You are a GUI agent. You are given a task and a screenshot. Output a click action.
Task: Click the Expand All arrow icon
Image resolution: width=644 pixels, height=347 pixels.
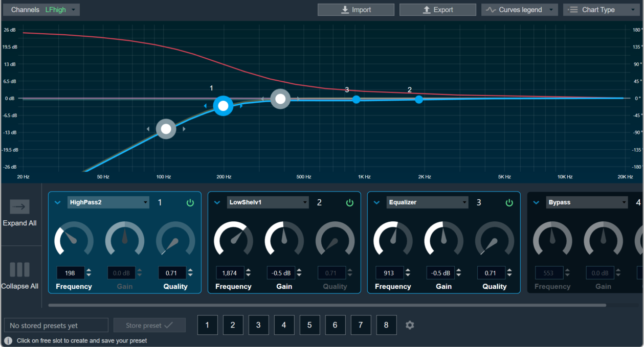click(x=19, y=206)
